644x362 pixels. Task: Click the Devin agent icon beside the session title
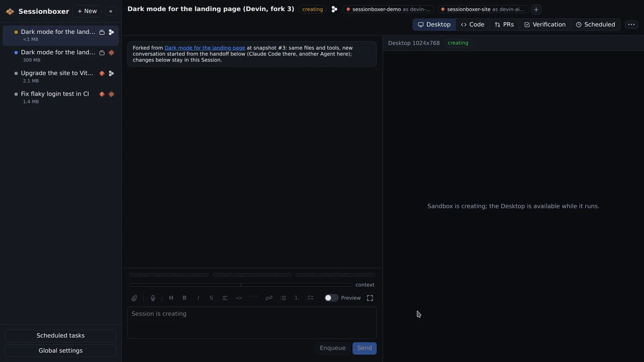334,9
